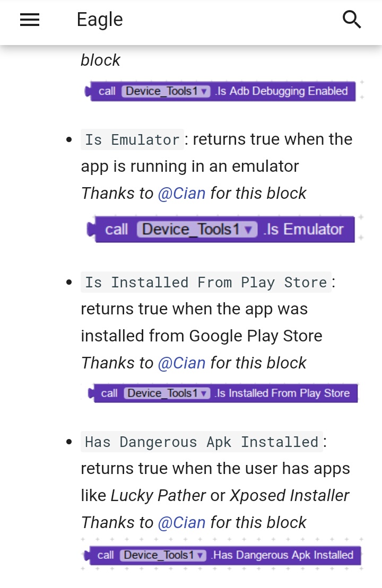Click the Xposed Installer italic text

pyautogui.click(x=289, y=496)
